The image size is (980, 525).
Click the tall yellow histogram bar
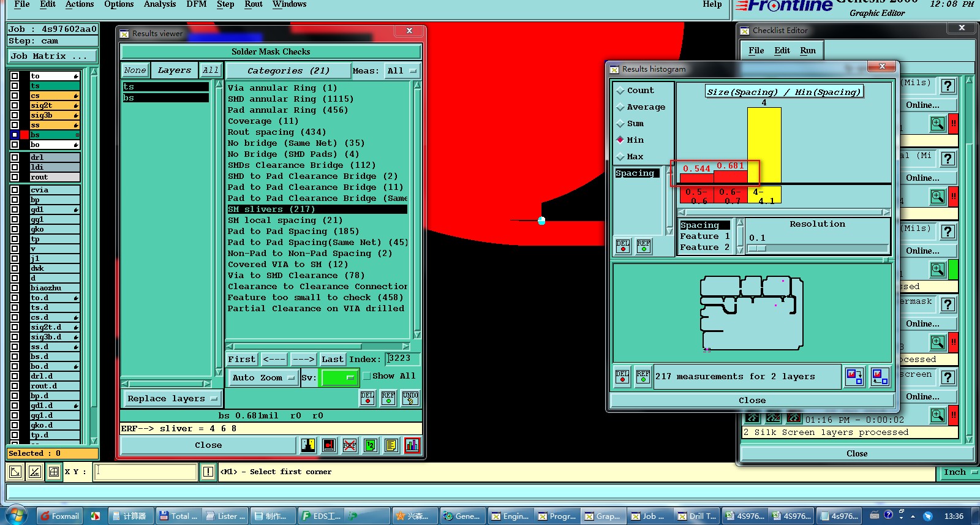click(764, 145)
